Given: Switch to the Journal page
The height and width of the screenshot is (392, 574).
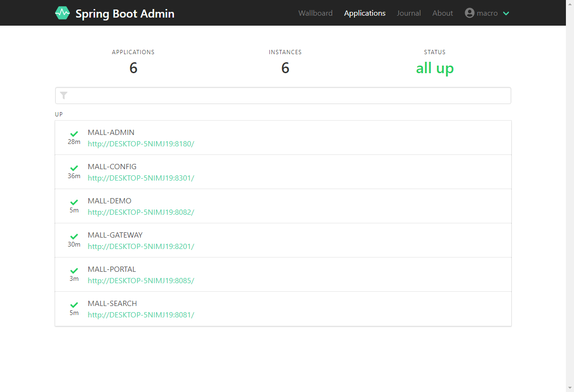Looking at the screenshot, I should point(409,13).
